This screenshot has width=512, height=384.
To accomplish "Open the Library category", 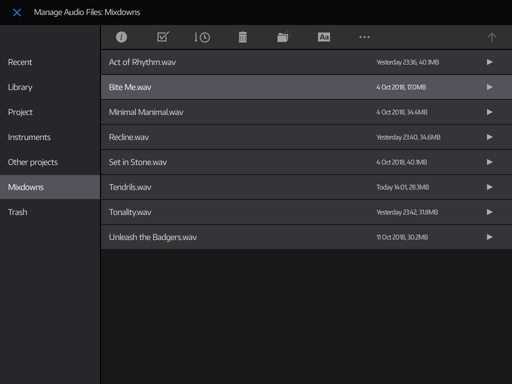I will click(50, 87).
